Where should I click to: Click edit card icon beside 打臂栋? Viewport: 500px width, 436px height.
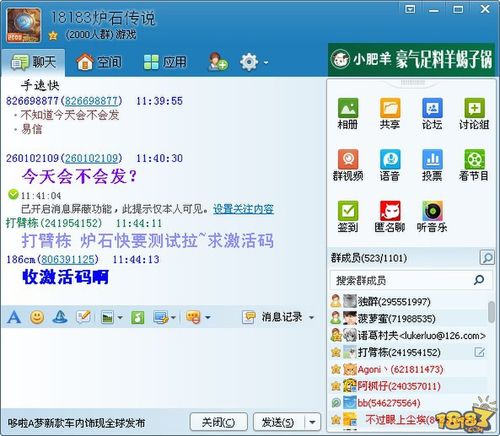tap(480, 352)
